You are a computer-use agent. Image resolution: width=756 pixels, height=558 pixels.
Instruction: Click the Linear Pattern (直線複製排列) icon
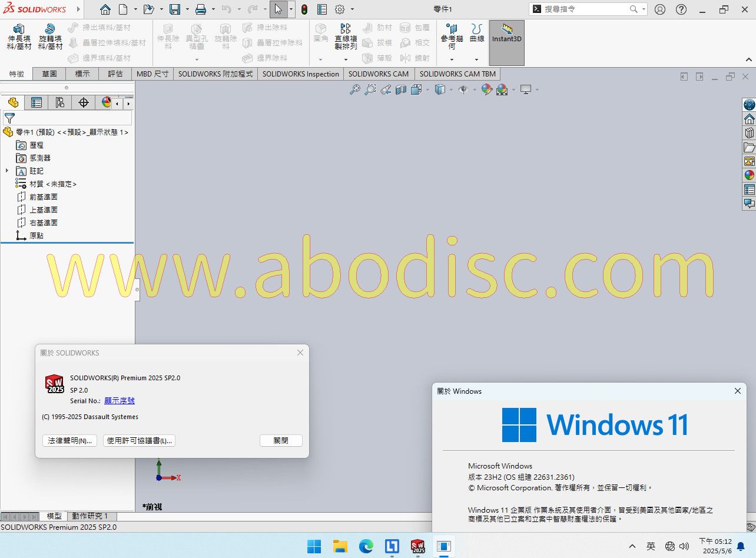click(x=346, y=28)
